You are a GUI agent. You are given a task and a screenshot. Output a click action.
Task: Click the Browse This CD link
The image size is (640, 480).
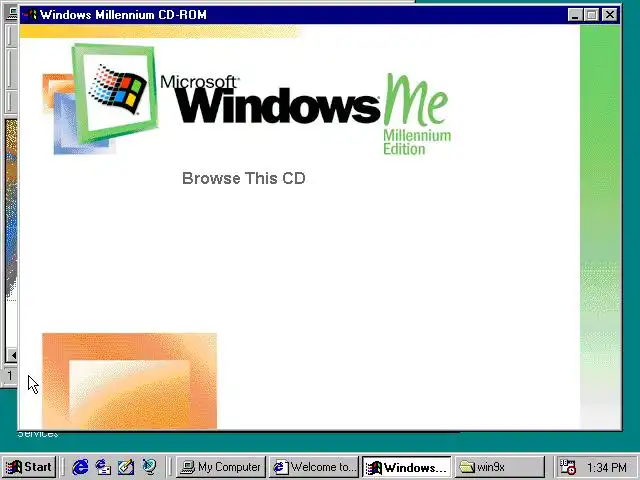pyautogui.click(x=244, y=178)
